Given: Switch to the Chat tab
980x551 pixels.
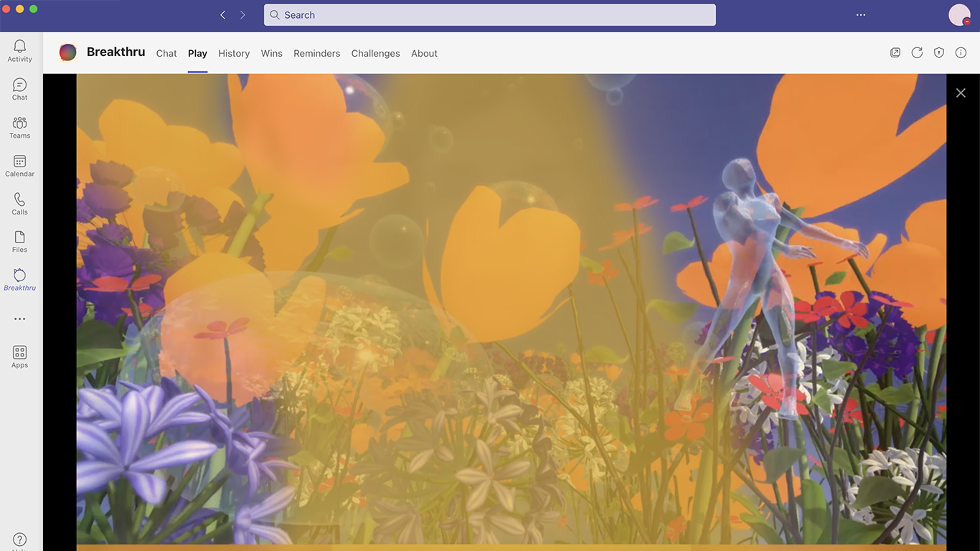Looking at the screenshot, I should tap(166, 53).
